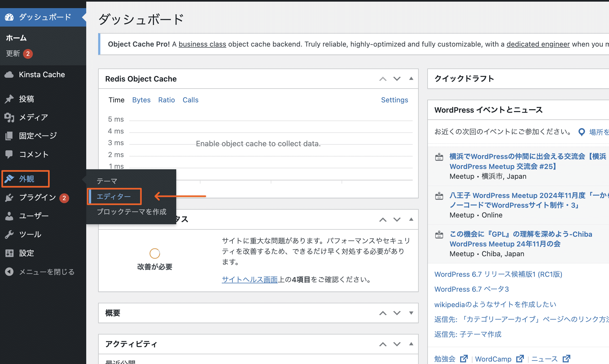The width and height of the screenshot is (609, 364).
Task: Click the 固定ページ pages icon
Action: point(9,135)
